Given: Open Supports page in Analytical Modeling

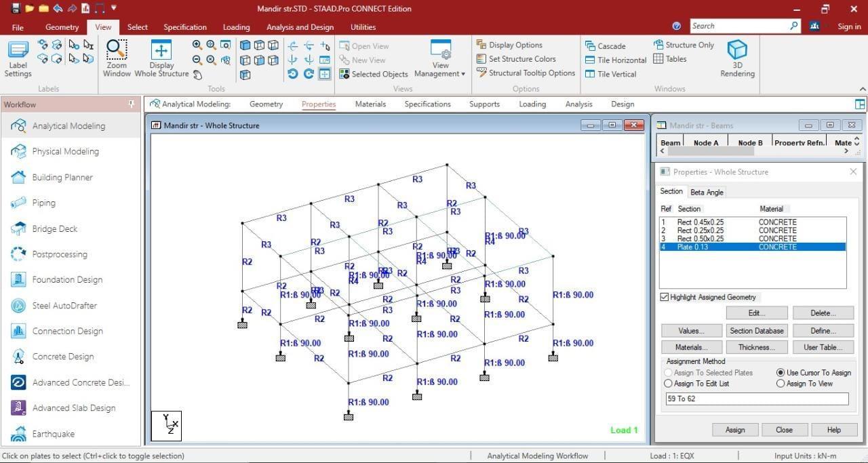Looking at the screenshot, I should coord(484,104).
